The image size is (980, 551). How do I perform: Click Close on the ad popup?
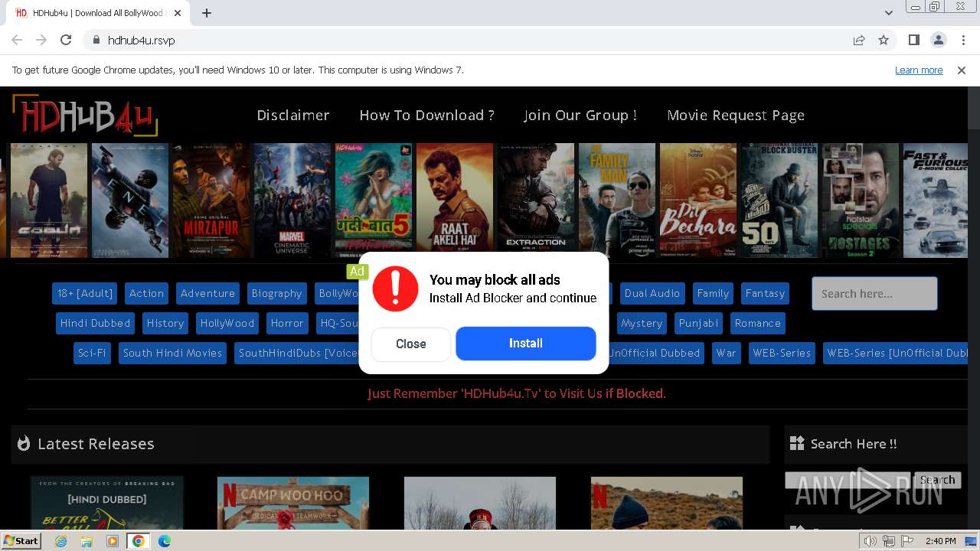click(x=411, y=344)
